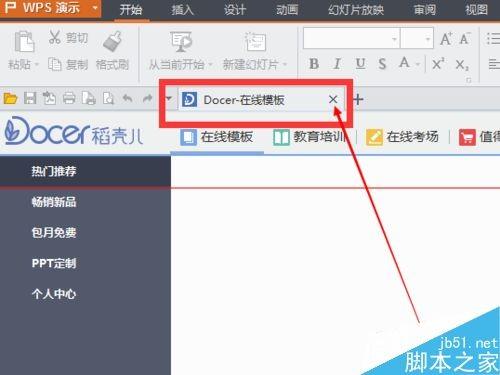Open file with folder icon

(x=10, y=99)
